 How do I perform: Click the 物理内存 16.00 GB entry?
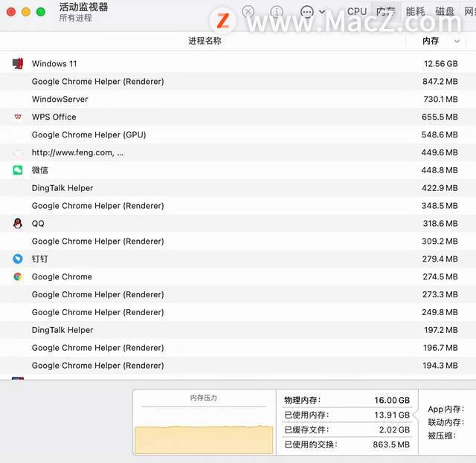(x=347, y=400)
